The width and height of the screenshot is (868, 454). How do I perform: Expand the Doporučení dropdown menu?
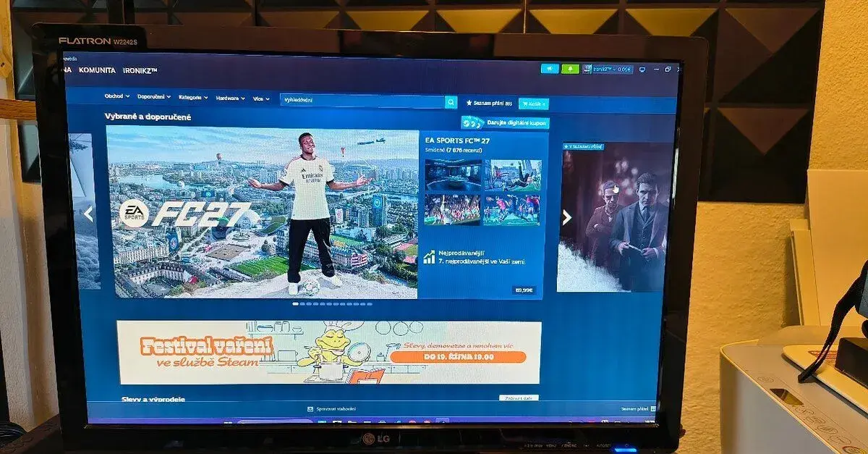(x=154, y=97)
